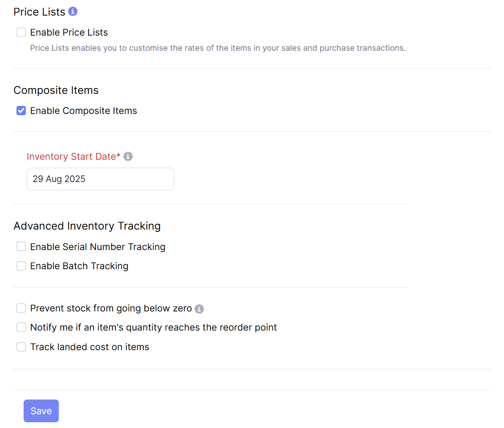Click the Advanced Inventory Tracking heading

[x=87, y=226]
